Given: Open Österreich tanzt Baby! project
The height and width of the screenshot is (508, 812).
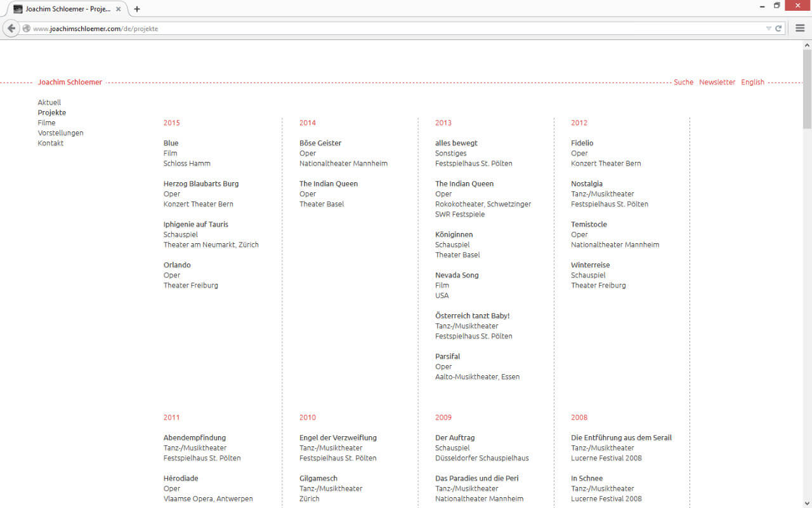Looking at the screenshot, I should tap(473, 316).
